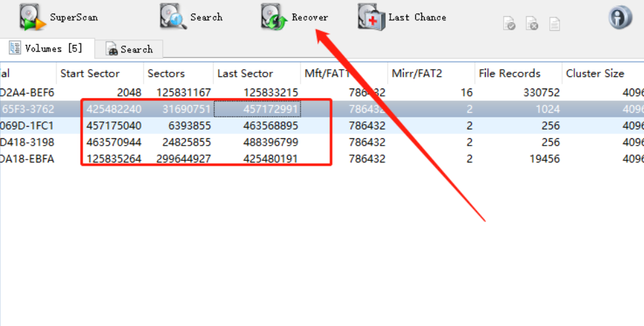Click the SuperScan text label
The height and width of the screenshot is (326, 644).
pyautogui.click(x=74, y=17)
